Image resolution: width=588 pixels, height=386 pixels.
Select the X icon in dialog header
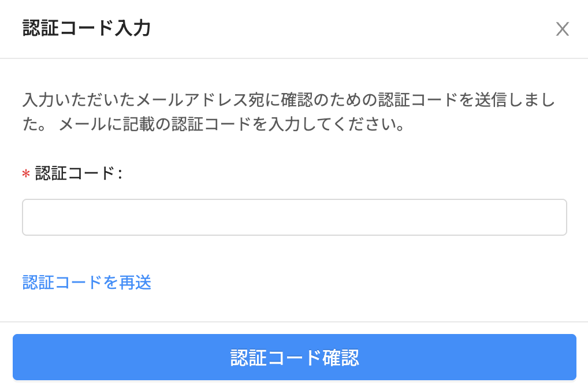click(x=562, y=29)
